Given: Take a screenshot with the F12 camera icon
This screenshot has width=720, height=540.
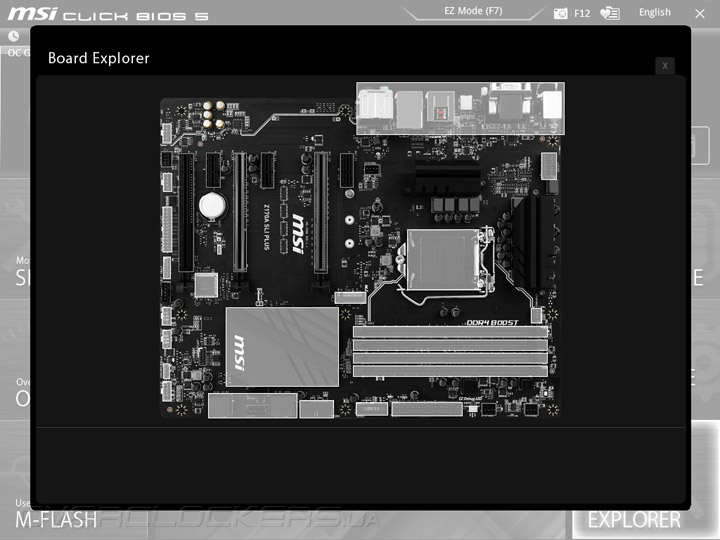Looking at the screenshot, I should [x=561, y=13].
